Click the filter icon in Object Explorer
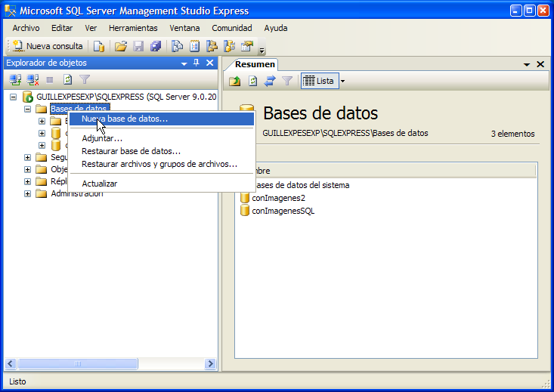Viewport: 554px width, 392px height. click(x=85, y=80)
